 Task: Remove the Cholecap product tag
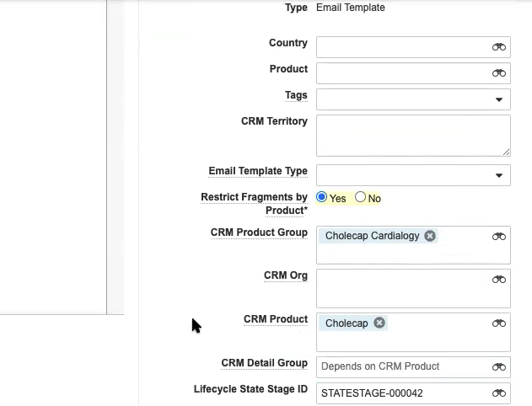coord(379,323)
